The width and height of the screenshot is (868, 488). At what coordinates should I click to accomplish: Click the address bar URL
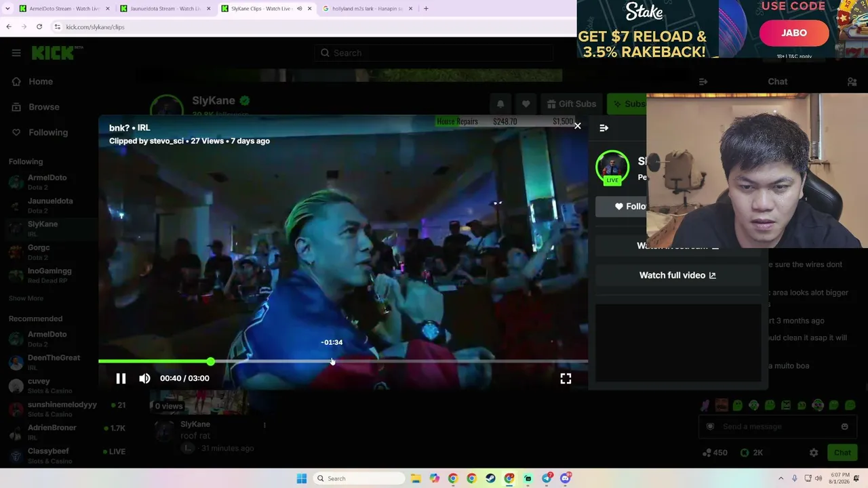(95, 27)
